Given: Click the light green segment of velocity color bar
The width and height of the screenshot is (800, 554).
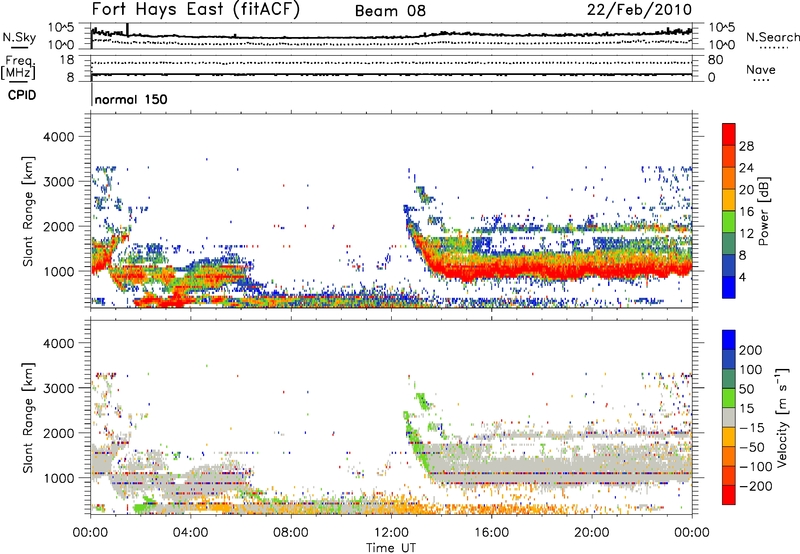Looking at the screenshot, I should 729,398.
